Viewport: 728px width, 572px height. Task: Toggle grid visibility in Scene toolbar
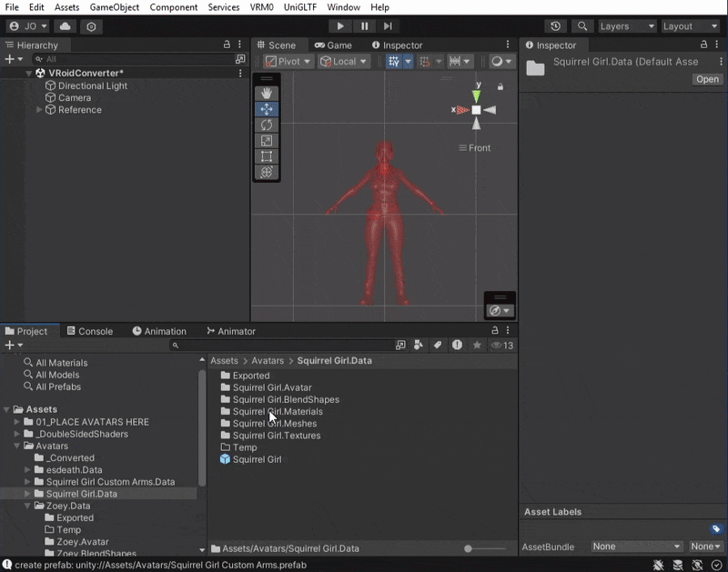point(394,61)
